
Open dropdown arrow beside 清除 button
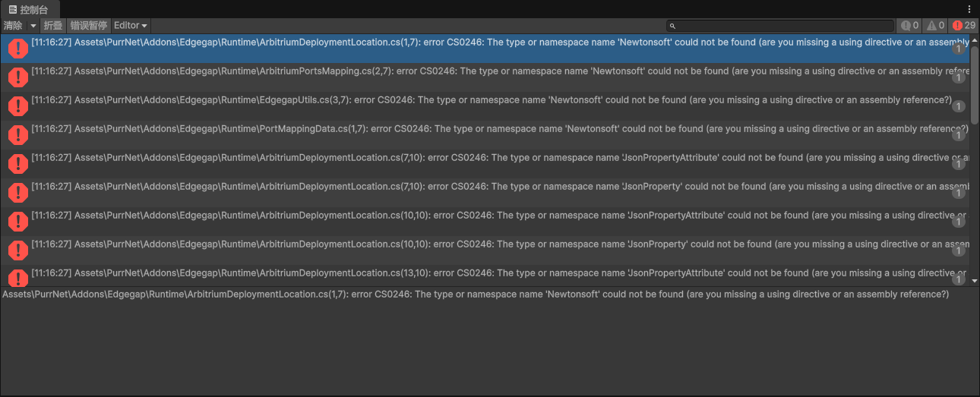[33, 25]
